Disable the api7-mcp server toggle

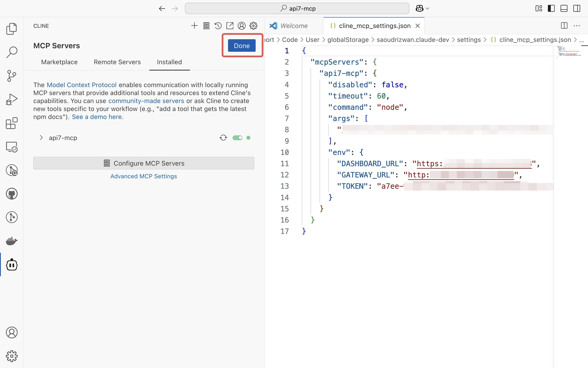pyautogui.click(x=237, y=138)
